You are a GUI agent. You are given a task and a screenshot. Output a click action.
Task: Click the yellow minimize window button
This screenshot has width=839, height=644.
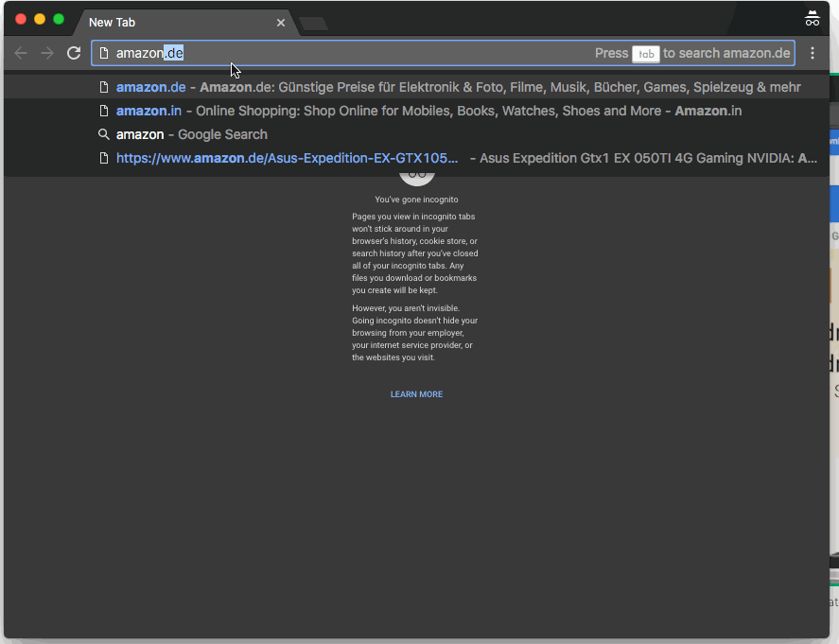[40, 19]
